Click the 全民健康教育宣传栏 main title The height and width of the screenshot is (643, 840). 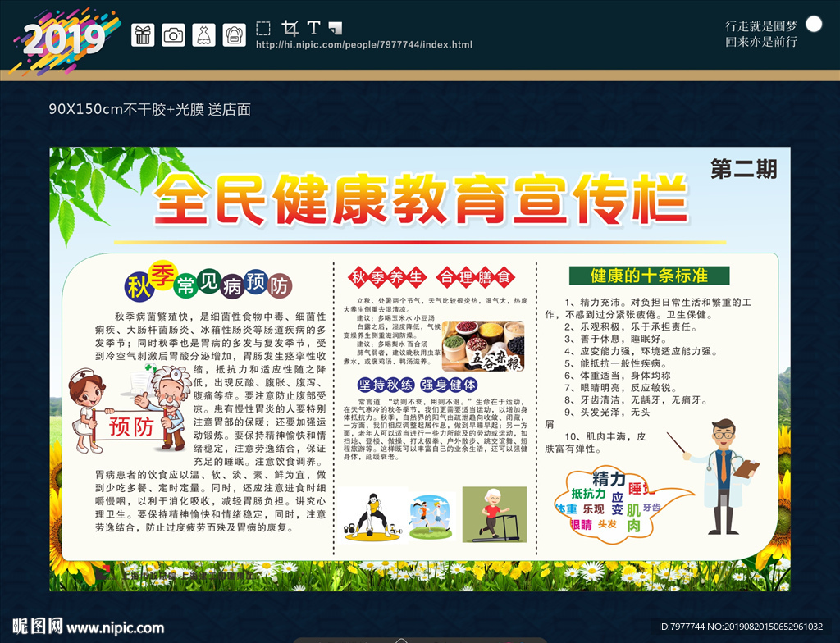click(422, 198)
